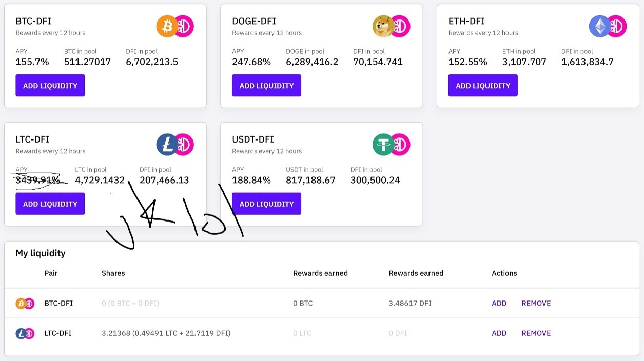Click BTC-DFI pair icon in My liquidity
Screen dimensions: 644x361
tap(25, 304)
